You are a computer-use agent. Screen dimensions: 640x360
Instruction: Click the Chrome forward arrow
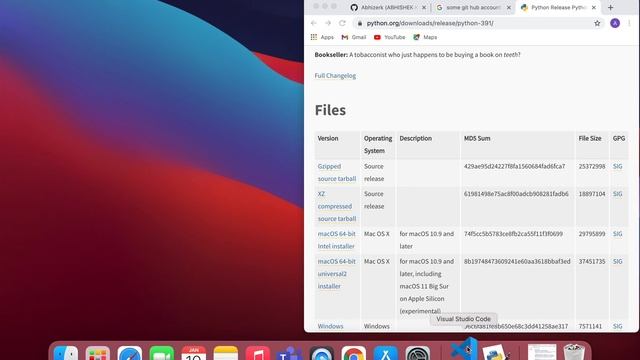(x=328, y=23)
